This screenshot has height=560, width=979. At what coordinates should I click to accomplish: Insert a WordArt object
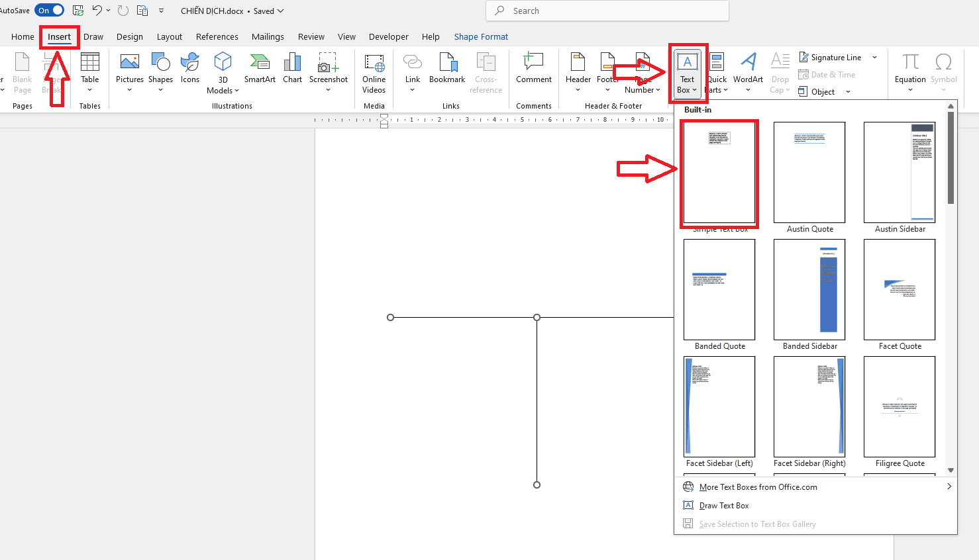[748, 70]
